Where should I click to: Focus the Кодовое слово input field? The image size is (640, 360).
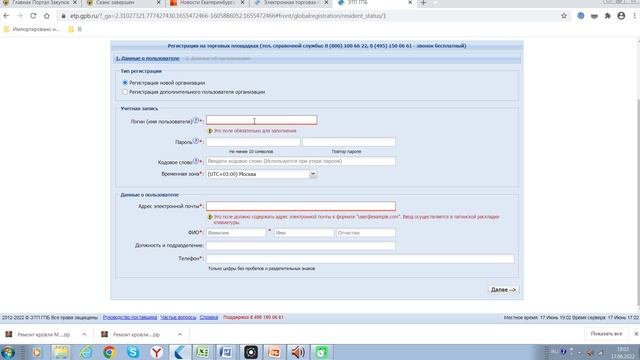tap(300, 161)
